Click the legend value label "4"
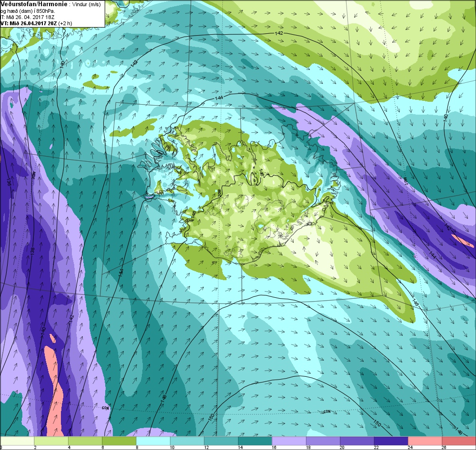Viewport: 476px width, 450px height. [x=69, y=447]
